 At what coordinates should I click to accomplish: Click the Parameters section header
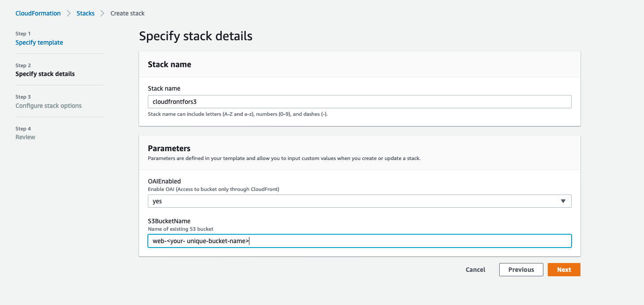[169, 149]
